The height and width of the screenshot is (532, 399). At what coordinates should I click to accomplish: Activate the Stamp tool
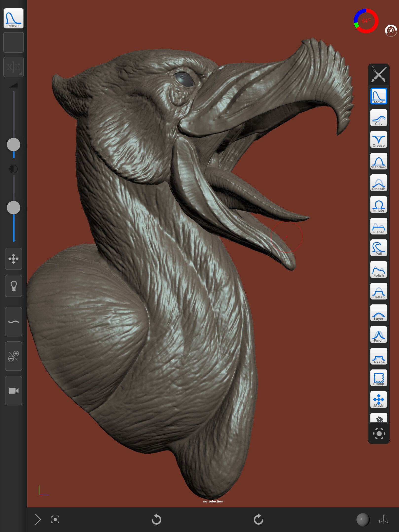pyautogui.click(x=379, y=378)
